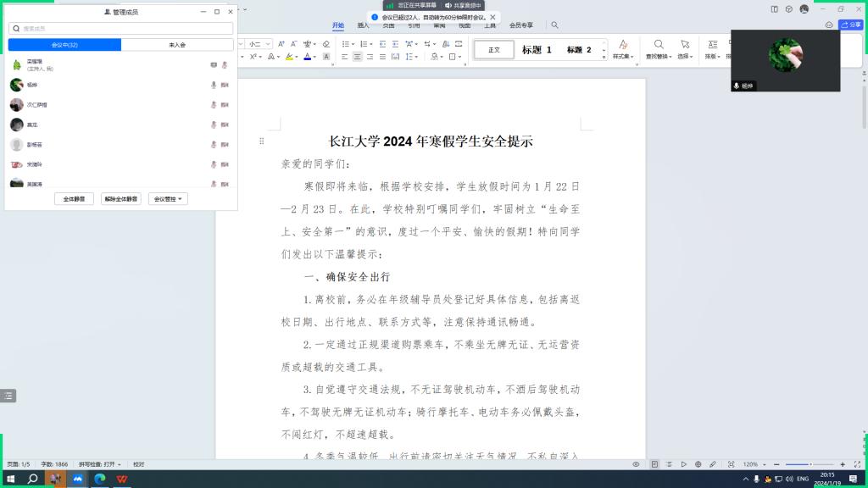868x488 pixels.
Task: Expand the 拼写检查 spell check dropdown
Action: 120,464
